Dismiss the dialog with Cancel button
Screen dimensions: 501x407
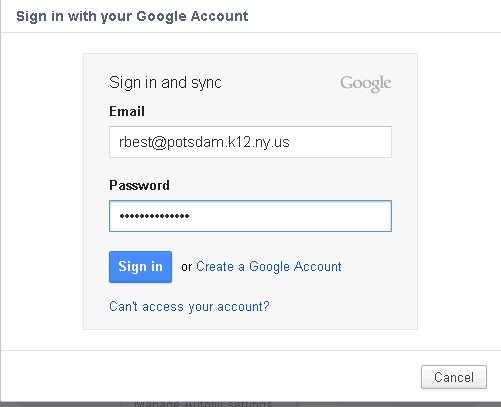click(x=454, y=377)
